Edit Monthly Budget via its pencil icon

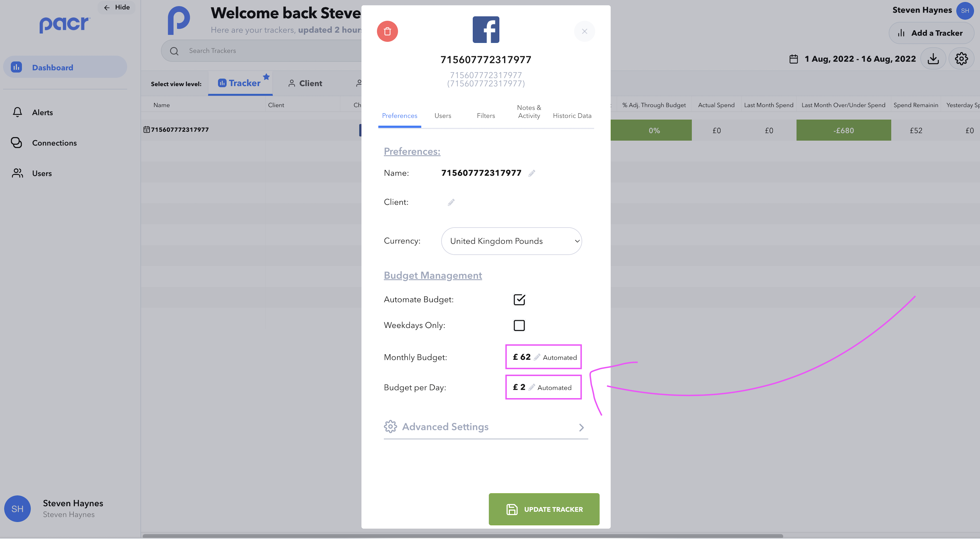coord(537,357)
